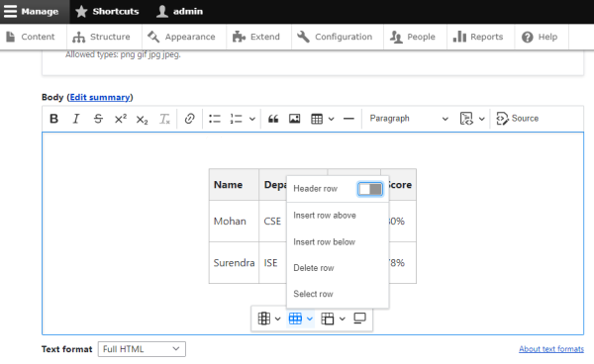Image resolution: width=594 pixels, height=364 pixels.
Task: Toggle bold formatting in editor toolbar
Action: (53, 119)
